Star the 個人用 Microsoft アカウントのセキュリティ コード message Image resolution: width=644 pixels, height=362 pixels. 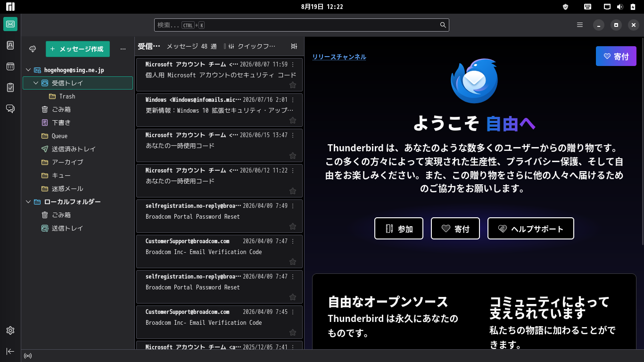click(x=293, y=85)
